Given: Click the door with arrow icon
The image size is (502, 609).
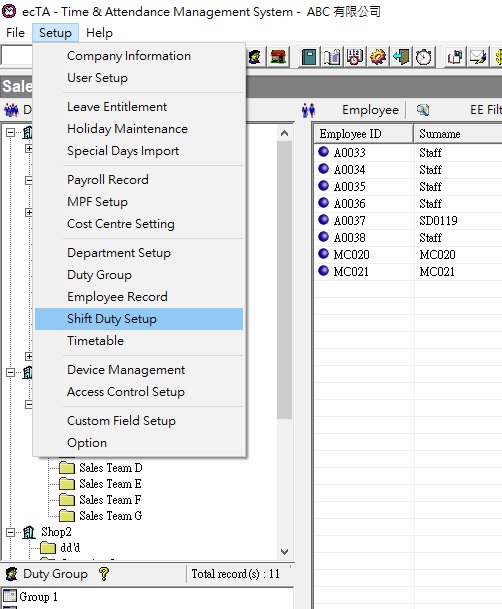Looking at the screenshot, I should [x=401, y=57].
